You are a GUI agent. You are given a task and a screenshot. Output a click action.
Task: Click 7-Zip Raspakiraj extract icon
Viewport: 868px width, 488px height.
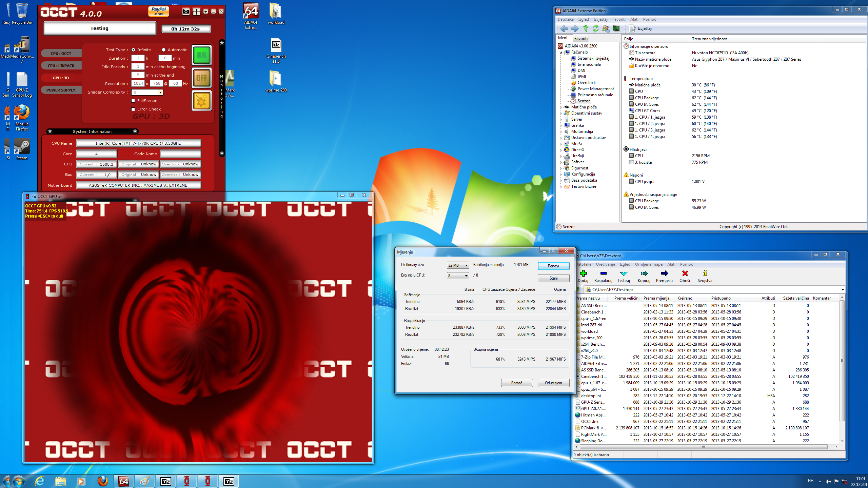coord(603,273)
